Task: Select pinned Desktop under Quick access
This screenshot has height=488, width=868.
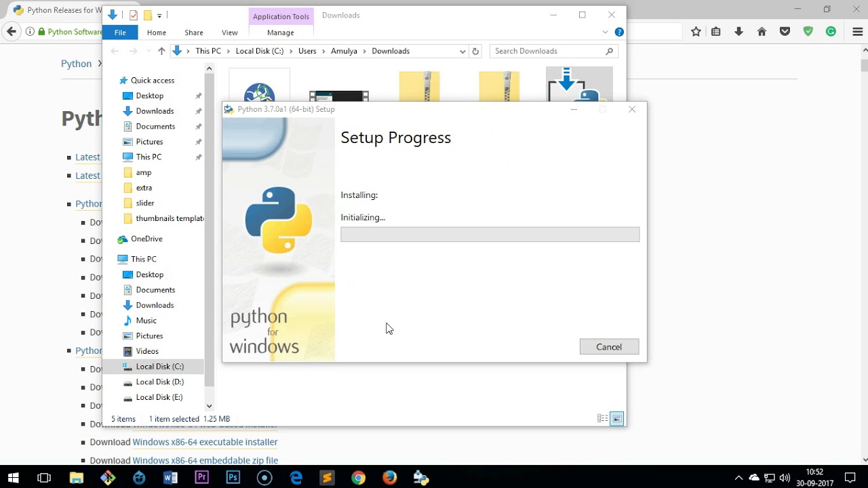Action: [149, 96]
